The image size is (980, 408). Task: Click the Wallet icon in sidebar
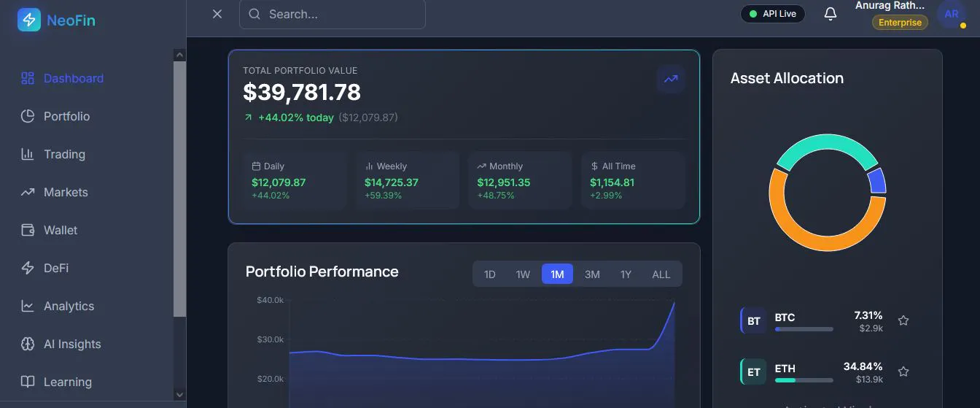click(28, 230)
